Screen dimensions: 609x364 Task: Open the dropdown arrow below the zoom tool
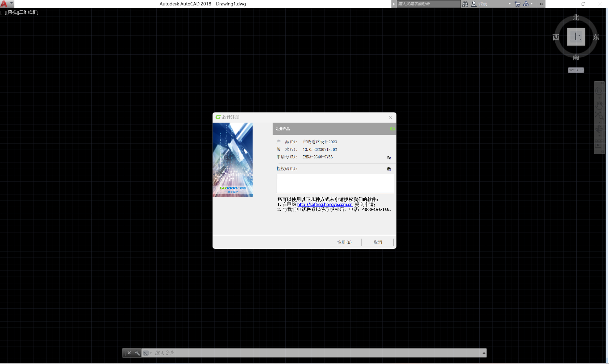click(600, 122)
